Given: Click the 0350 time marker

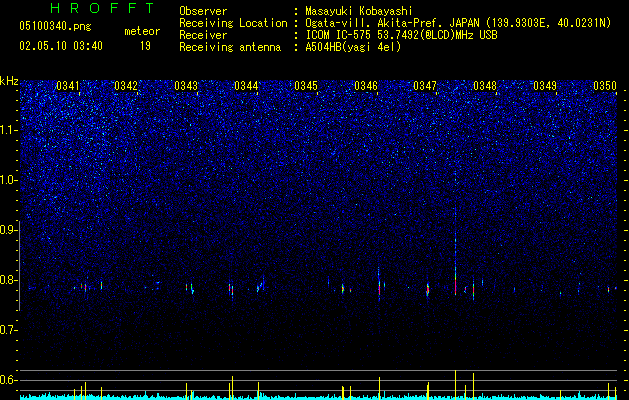Looking at the screenshot, I should (605, 86).
